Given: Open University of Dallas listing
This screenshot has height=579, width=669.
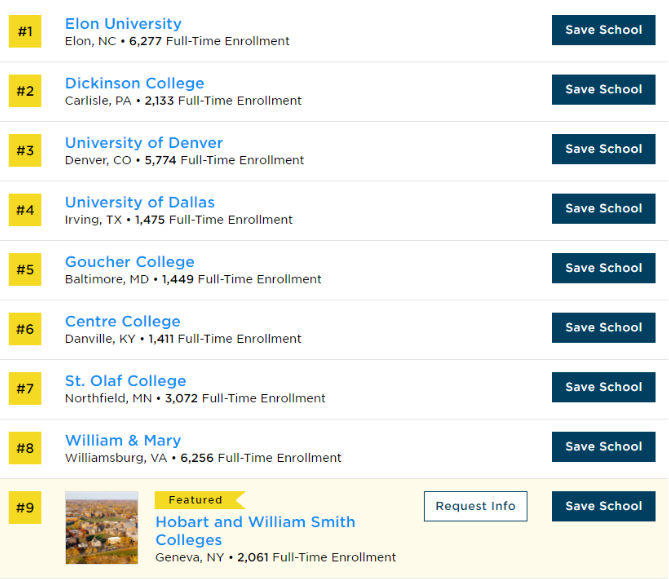Looking at the screenshot, I should point(139,202).
